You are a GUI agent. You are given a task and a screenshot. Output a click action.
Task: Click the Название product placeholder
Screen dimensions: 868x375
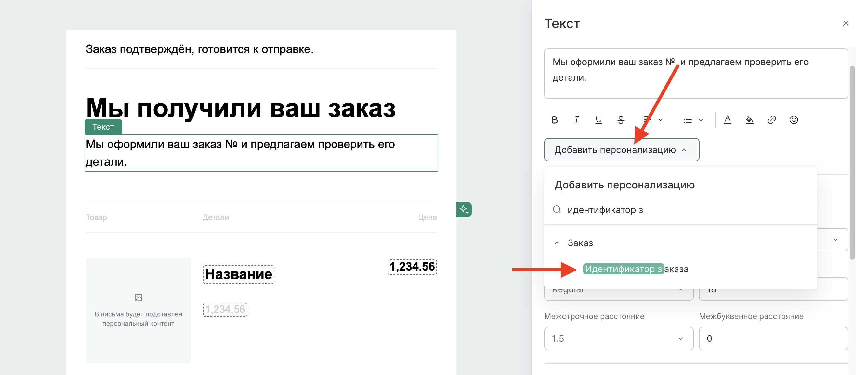pos(239,274)
